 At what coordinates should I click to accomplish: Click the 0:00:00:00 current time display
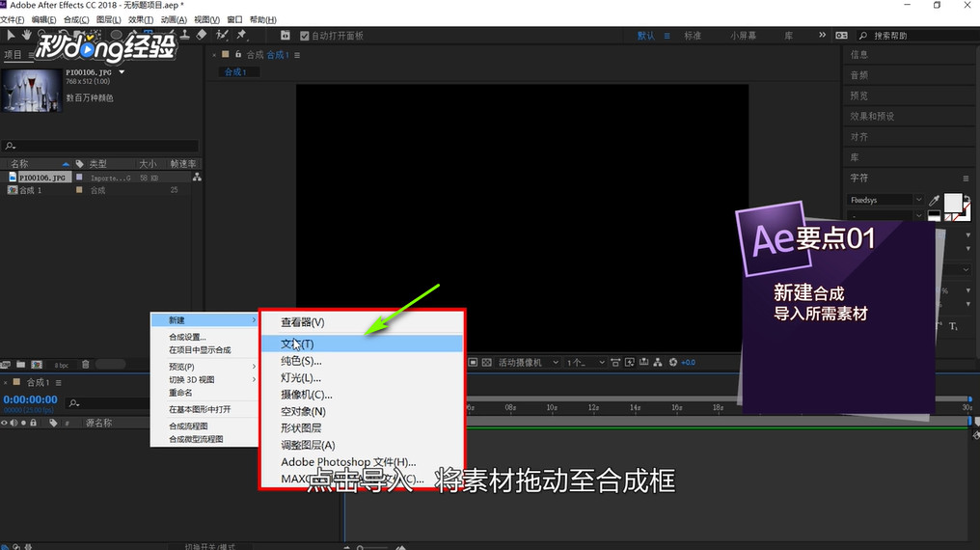click(x=30, y=399)
